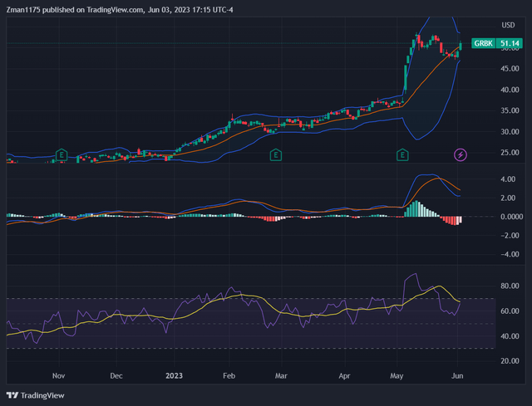This screenshot has width=532, height=406.
Task: Click the −2.00 MACD axis label
Action: tap(508, 235)
